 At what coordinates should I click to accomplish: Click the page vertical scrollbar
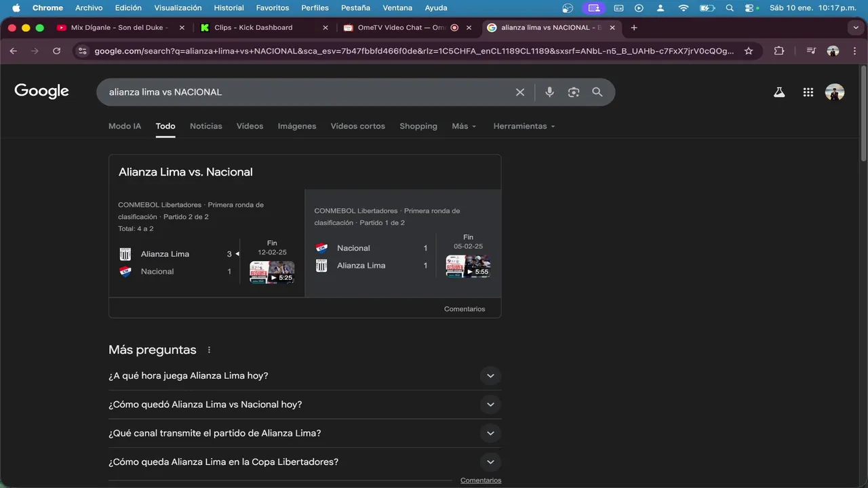click(863, 113)
